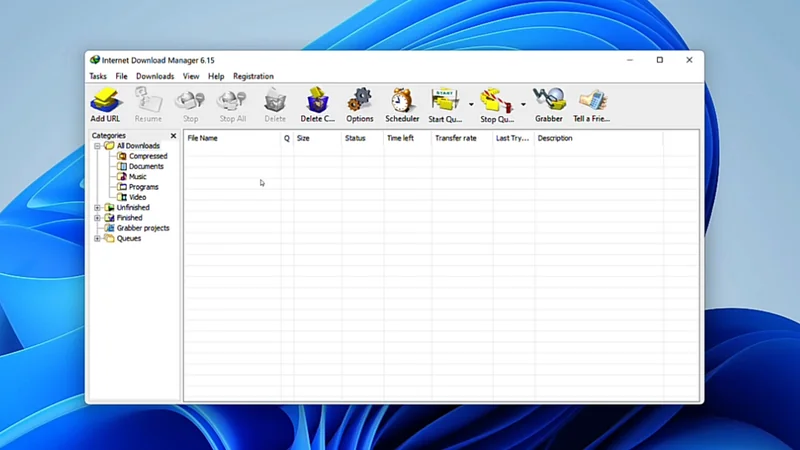Click the Add URL toolbar icon
Image resolution: width=800 pixels, height=450 pixels.
click(105, 101)
